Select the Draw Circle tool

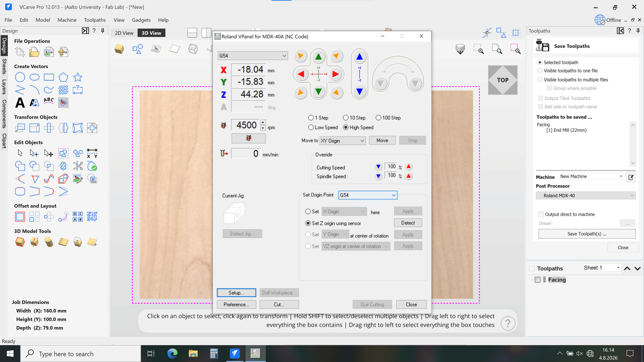20,77
